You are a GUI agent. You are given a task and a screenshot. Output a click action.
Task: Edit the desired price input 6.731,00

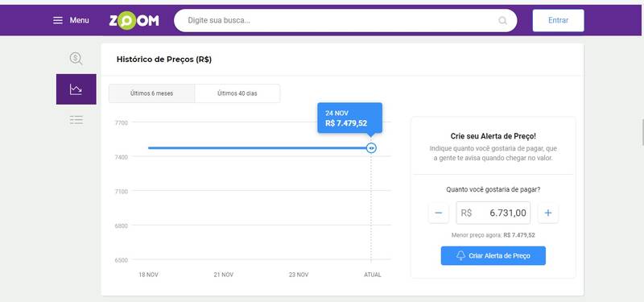pyautogui.click(x=493, y=213)
